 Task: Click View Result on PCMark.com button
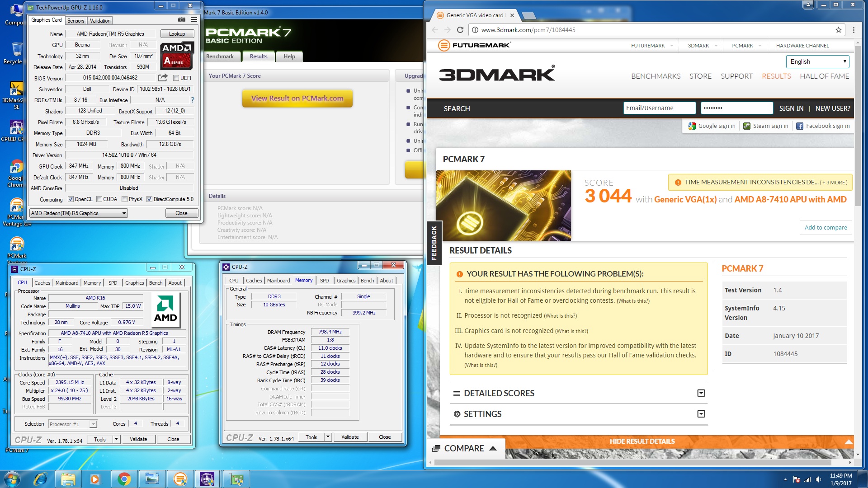[297, 98]
